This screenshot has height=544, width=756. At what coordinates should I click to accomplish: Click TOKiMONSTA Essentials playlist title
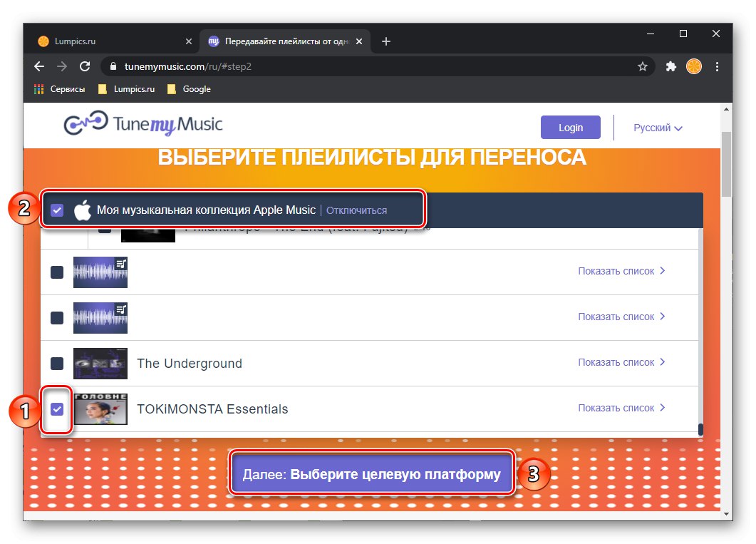(x=212, y=409)
